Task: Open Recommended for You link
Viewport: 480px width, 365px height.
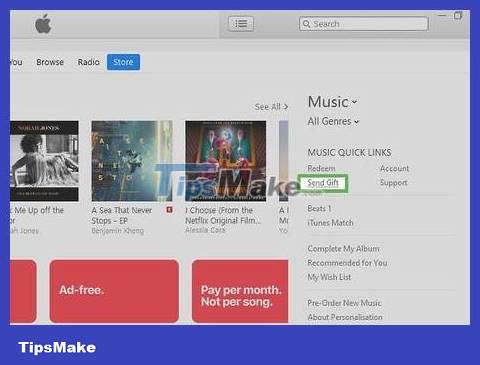Action: click(x=347, y=263)
